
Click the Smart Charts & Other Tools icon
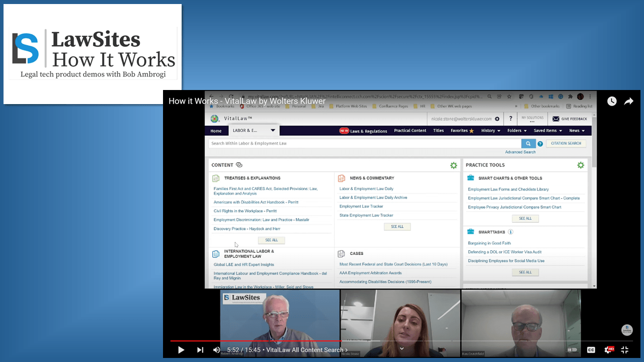pos(470,178)
